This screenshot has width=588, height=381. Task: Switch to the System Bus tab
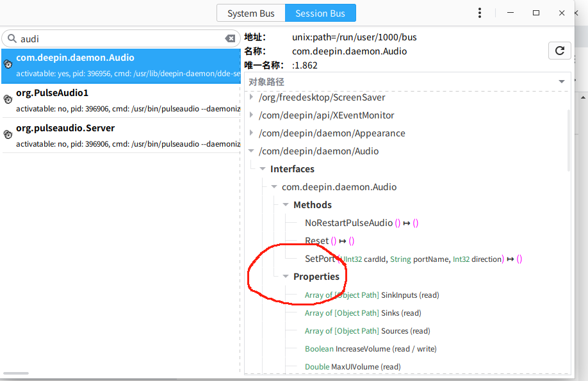[251, 13]
